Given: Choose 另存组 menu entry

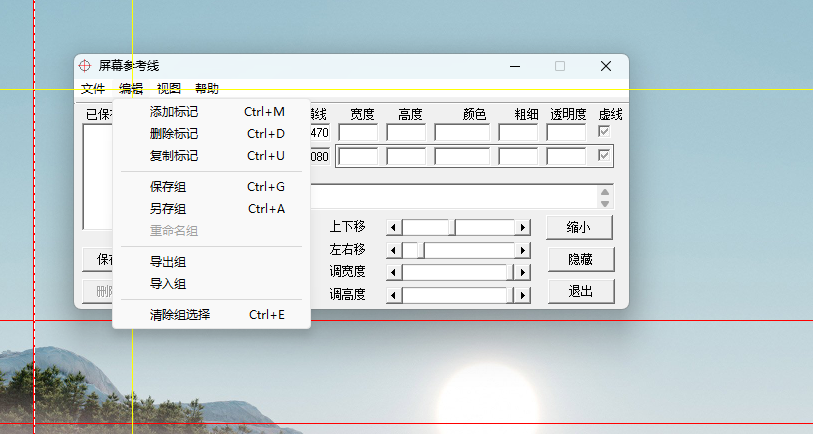Looking at the screenshot, I should [212, 208].
